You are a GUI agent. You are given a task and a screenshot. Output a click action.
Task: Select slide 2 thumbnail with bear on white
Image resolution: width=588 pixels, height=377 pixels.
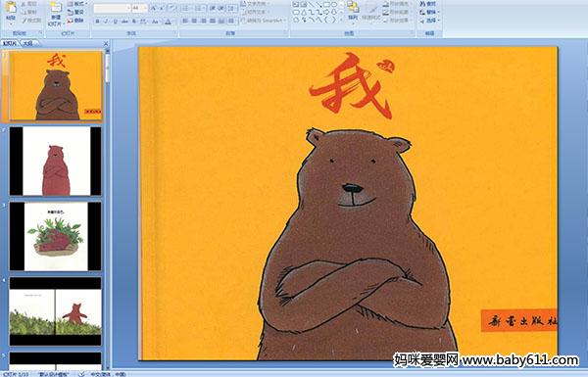(x=56, y=162)
